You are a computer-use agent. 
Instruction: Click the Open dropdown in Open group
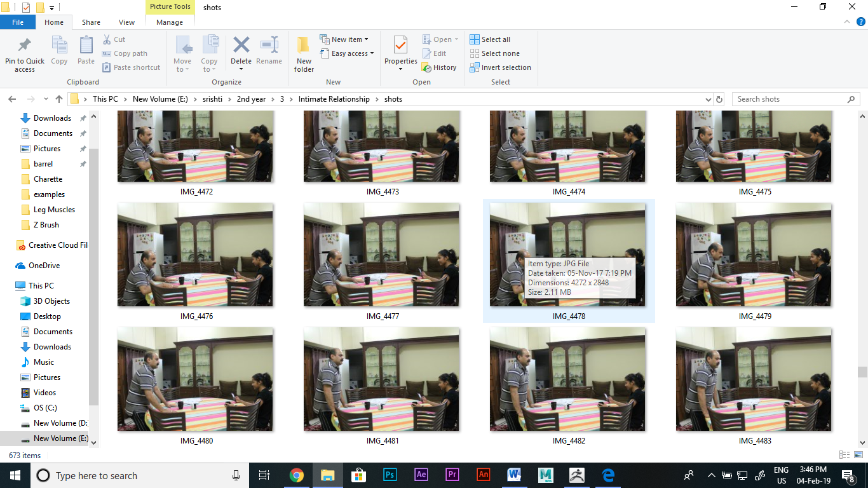[x=440, y=39]
